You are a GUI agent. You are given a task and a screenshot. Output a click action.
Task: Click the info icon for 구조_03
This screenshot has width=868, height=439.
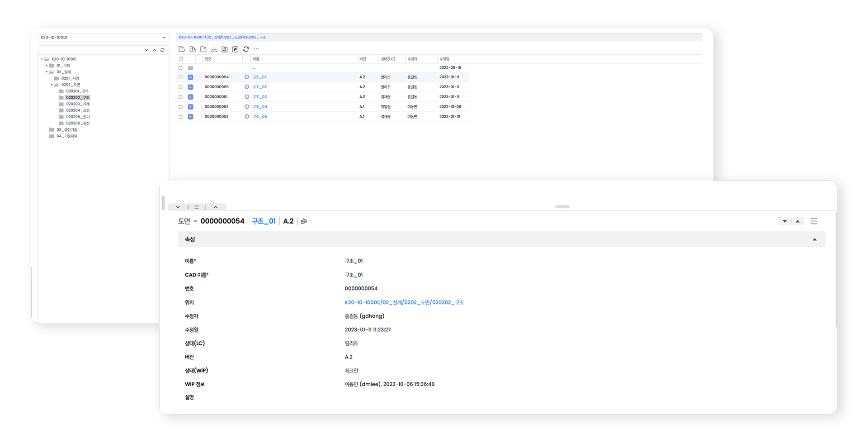[x=247, y=97]
